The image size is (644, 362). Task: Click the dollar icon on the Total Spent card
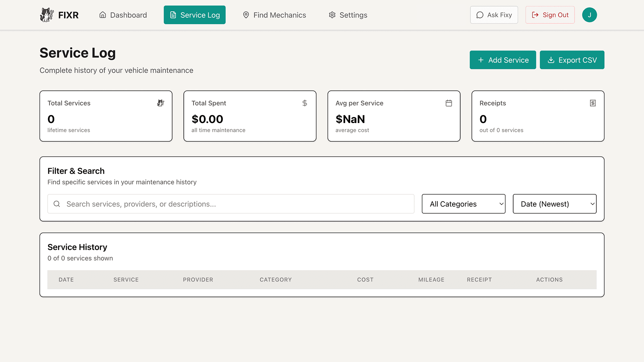click(305, 103)
